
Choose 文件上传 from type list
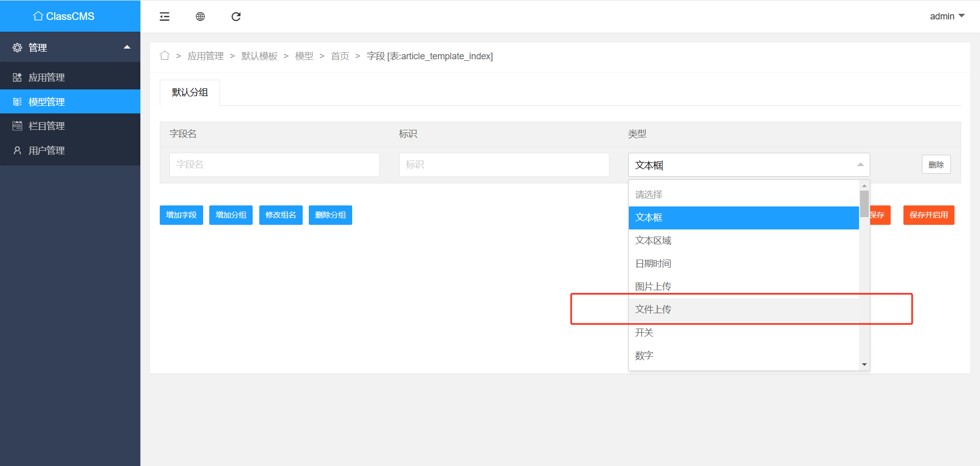pyautogui.click(x=653, y=309)
